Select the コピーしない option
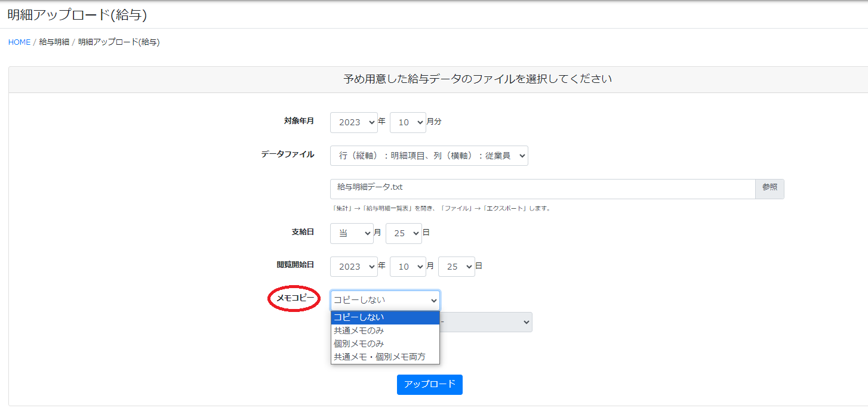Viewport: 868px width, 408px height. (385, 317)
